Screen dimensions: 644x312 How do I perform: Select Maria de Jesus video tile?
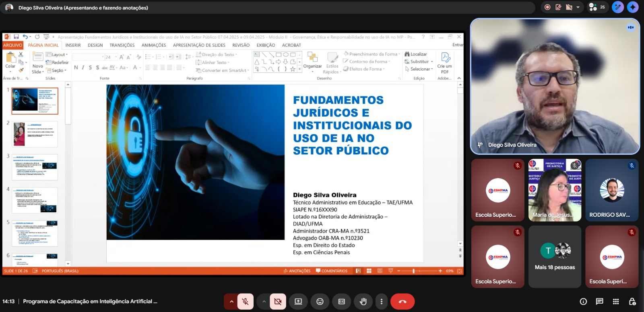point(555,190)
